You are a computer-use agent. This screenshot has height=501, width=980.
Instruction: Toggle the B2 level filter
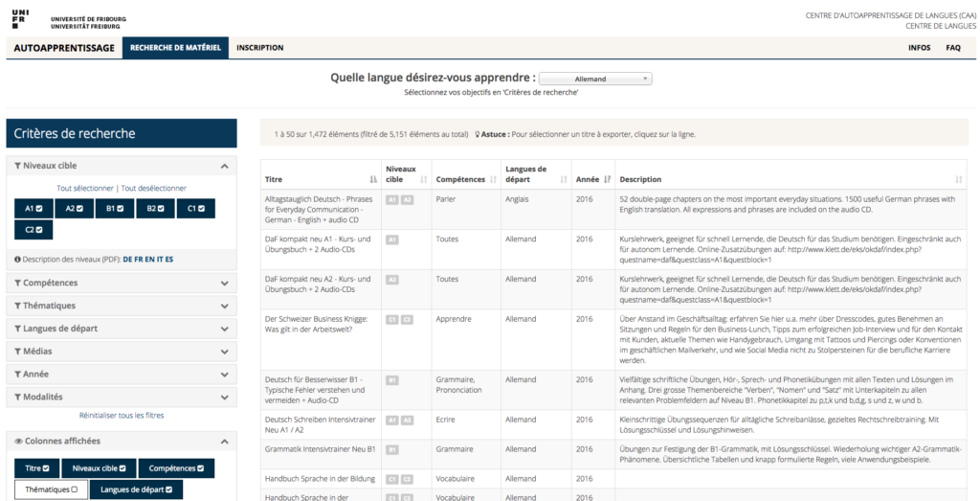[156, 209]
